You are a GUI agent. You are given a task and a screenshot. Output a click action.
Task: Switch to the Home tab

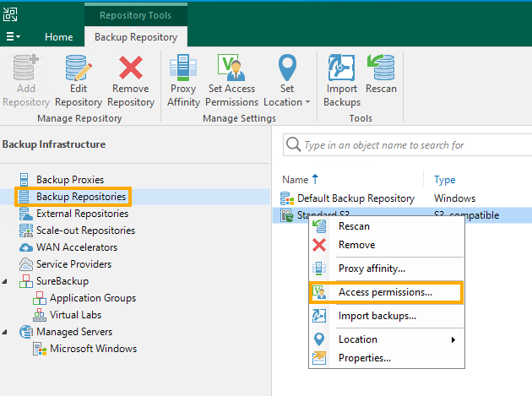pos(59,36)
